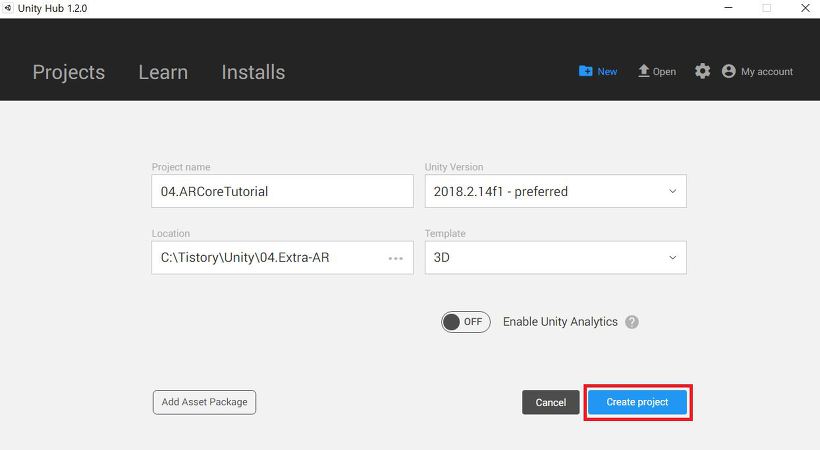Click Add Asset Package button
Image resolution: width=820 pixels, height=450 pixels.
point(204,402)
